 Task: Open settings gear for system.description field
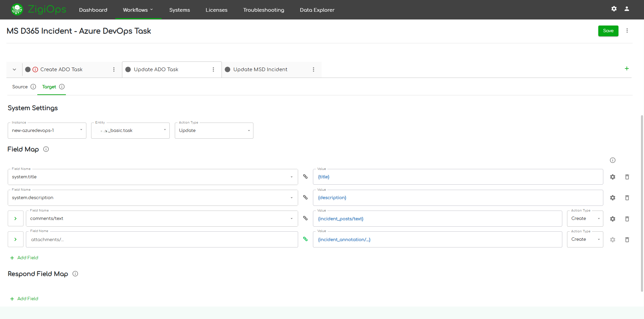coord(613,198)
